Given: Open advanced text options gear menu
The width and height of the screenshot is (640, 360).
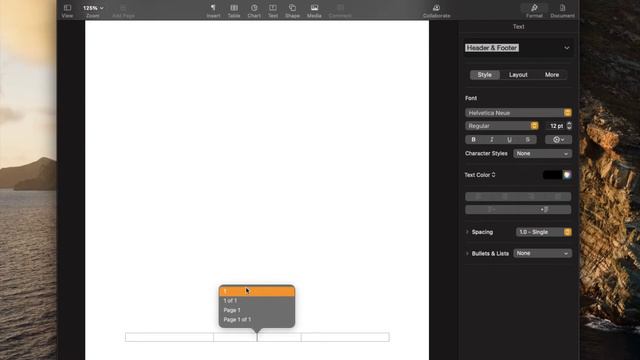Looking at the screenshot, I should click(x=558, y=140).
